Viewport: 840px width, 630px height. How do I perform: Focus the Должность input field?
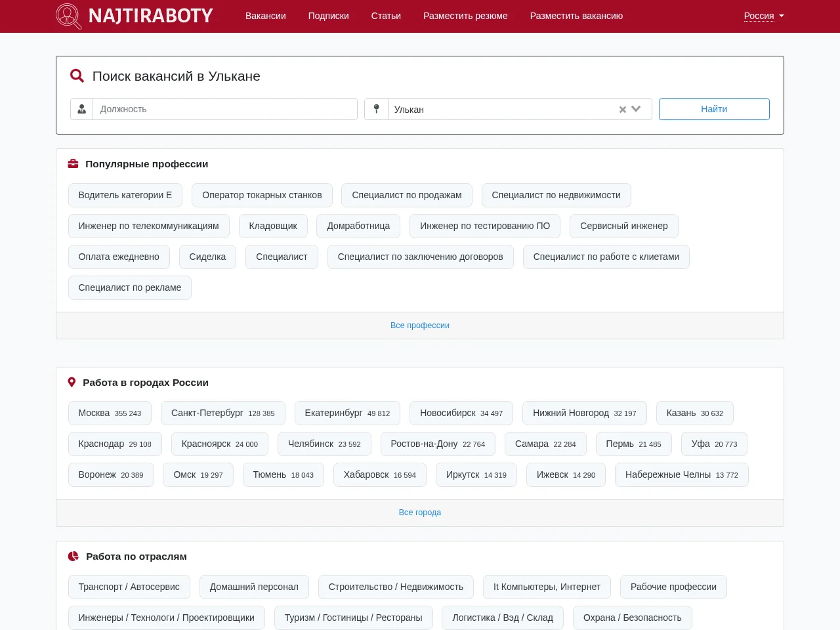(x=225, y=109)
